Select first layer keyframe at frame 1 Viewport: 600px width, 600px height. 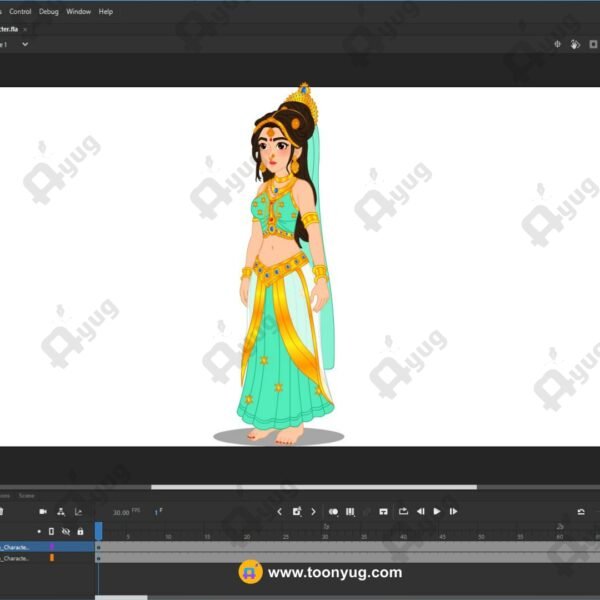tap(98, 547)
